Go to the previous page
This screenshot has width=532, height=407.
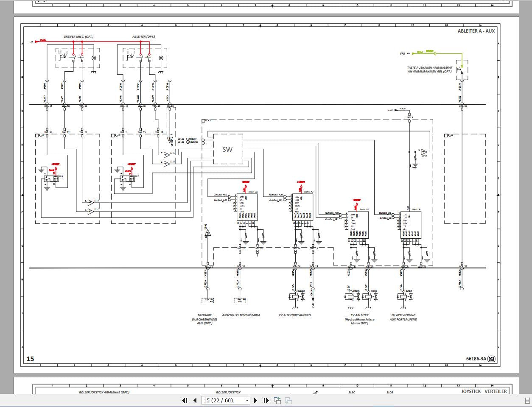195,400
